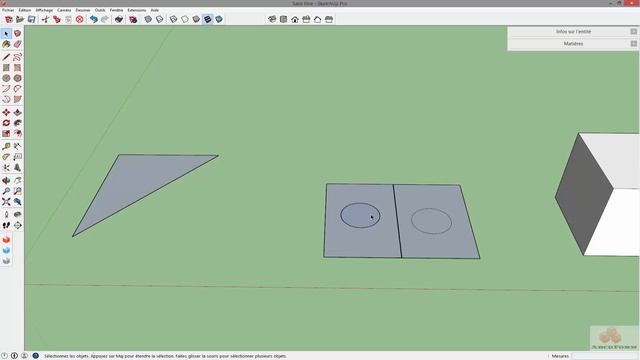
Task: Select the 3-Point Arc tool
Action: pyautogui.click(x=6, y=99)
